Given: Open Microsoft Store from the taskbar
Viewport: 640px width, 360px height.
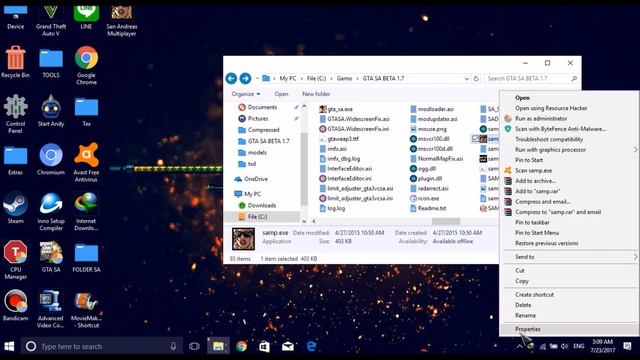Looking at the screenshot, I should coord(264,347).
